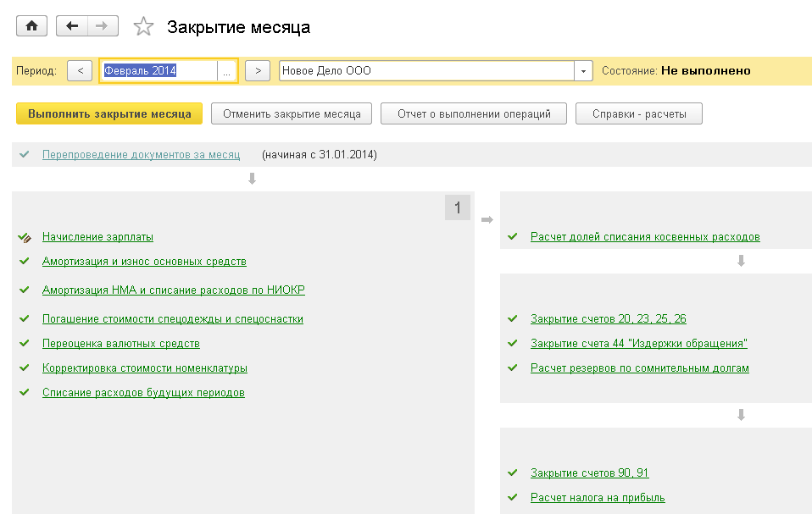This screenshot has width=812, height=514.
Task: Click the pencil-check icon beside 'Начисление зарплаты'
Action: coord(25,237)
